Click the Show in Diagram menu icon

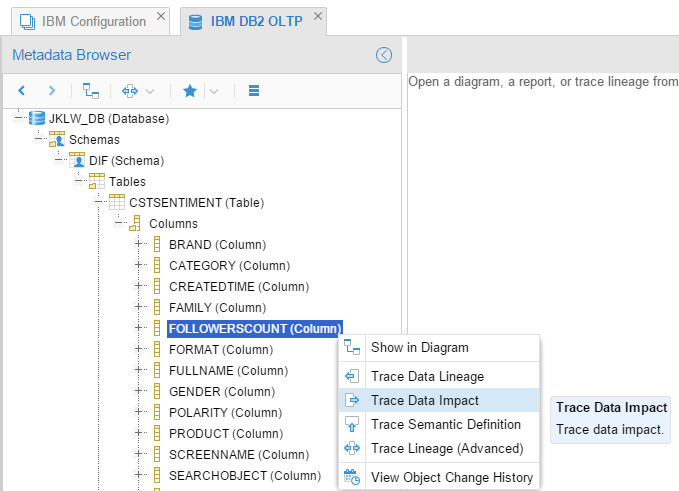tap(352, 347)
